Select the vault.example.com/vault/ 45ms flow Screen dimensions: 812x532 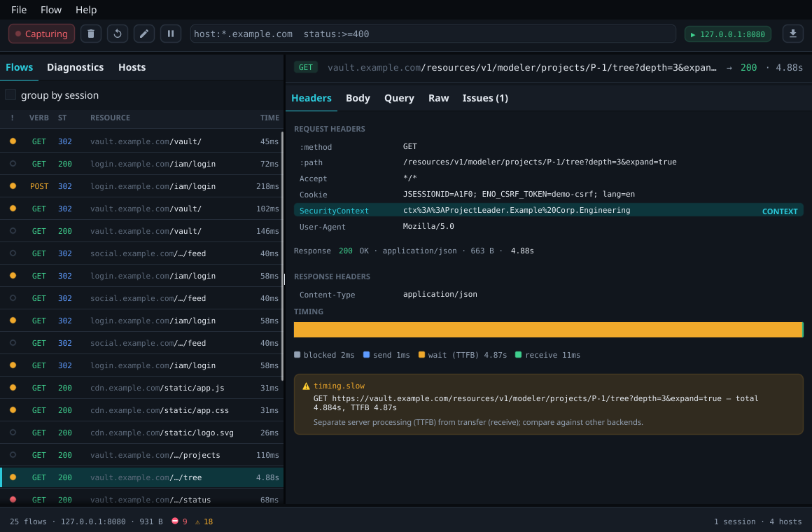click(141, 141)
